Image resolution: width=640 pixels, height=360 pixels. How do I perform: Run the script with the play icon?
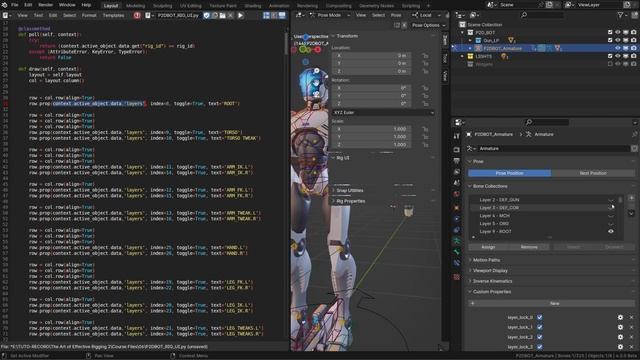[240, 15]
